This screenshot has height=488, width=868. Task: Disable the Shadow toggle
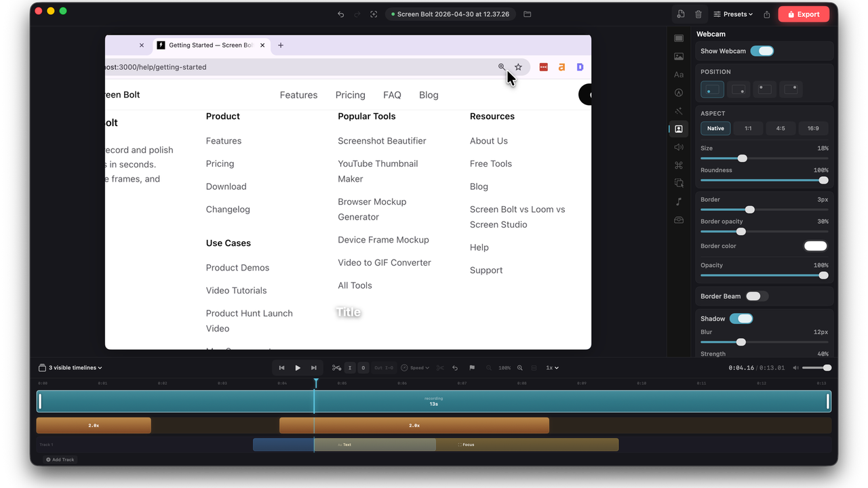pos(742,319)
